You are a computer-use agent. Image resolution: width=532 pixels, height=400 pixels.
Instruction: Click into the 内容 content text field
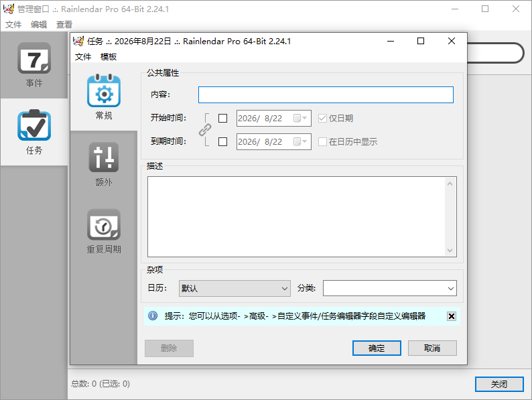[x=326, y=94]
